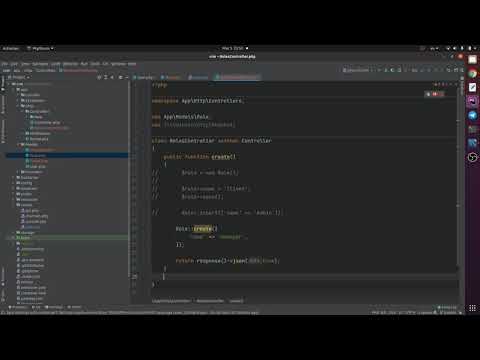Click Select Opened File icon in Project panel
The width and height of the screenshot is (480, 360).
point(99,77)
